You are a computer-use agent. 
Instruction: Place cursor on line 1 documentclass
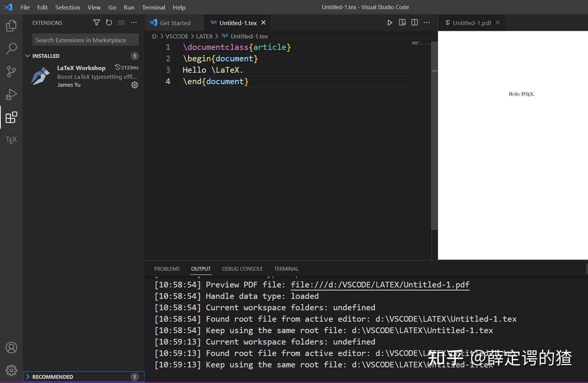pos(237,47)
